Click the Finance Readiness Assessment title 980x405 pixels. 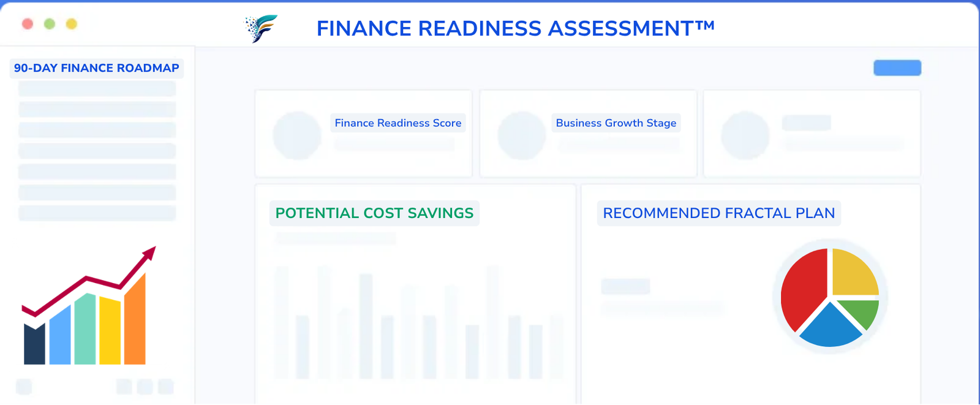pyautogui.click(x=516, y=28)
